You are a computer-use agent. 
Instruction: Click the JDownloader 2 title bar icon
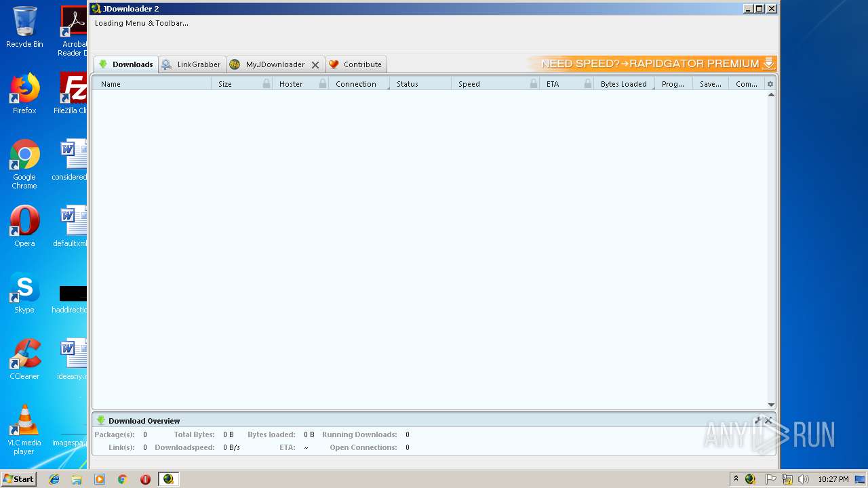point(96,9)
